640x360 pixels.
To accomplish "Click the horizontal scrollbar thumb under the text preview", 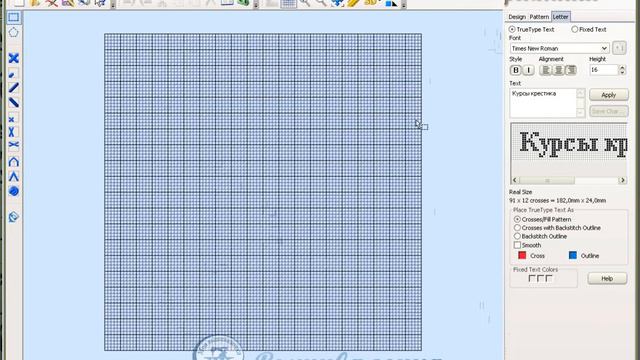I will [x=547, y=180].
